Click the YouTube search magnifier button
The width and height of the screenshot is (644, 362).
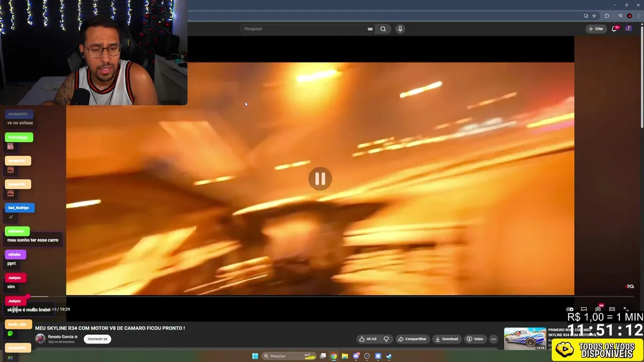click(383, 29)
